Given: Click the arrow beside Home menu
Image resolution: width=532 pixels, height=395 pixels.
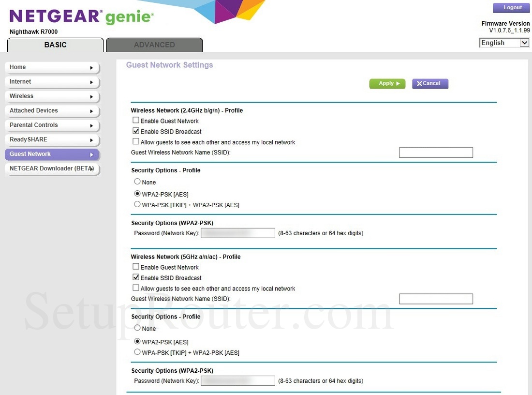Looking at the screenshot, I should tap(91, 68).
